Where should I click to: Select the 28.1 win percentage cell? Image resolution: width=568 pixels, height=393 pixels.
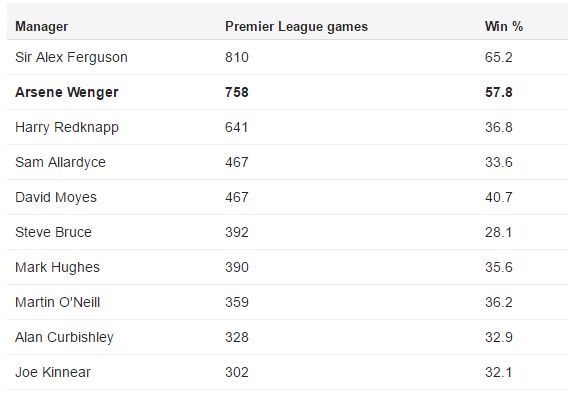498,232
